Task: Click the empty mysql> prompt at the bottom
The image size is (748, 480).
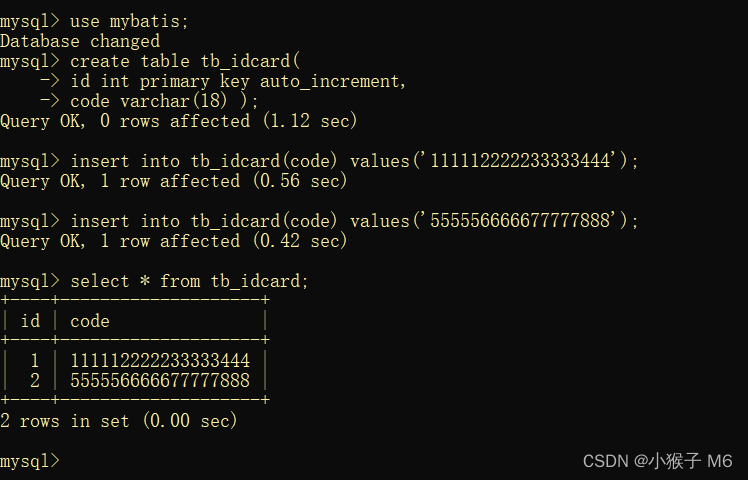Action: click(30, 461)
